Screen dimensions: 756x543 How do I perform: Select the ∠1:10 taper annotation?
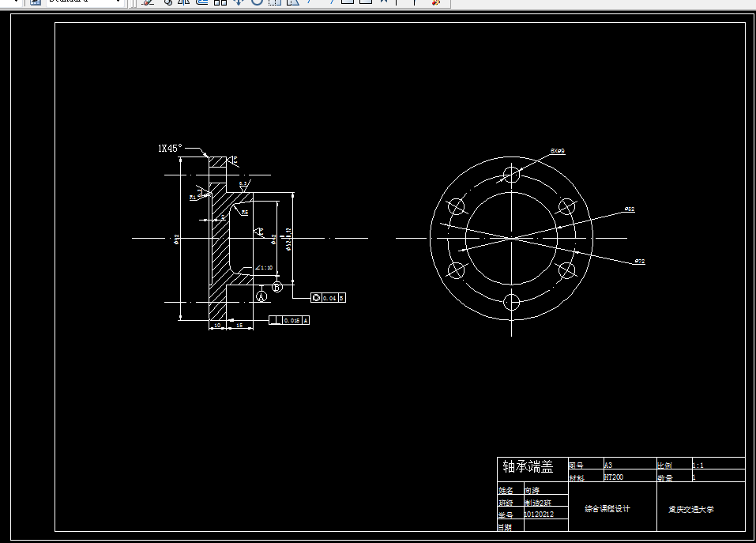click(x=264, y=268)
